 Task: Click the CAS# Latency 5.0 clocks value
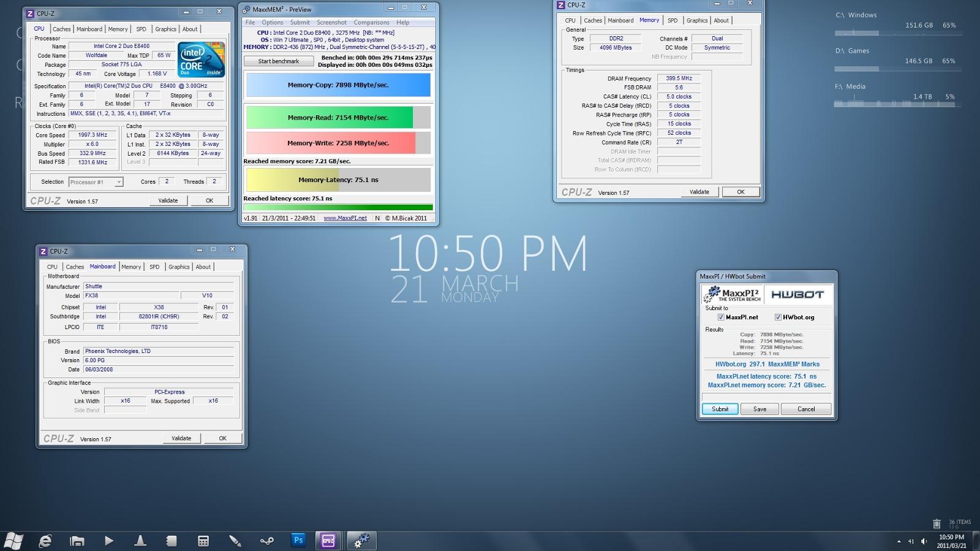pos(679,97)
